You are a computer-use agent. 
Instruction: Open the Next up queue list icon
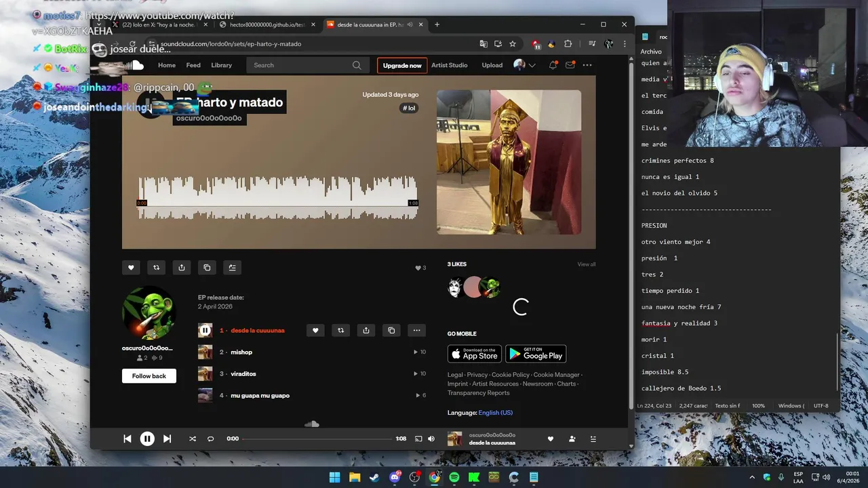coord(593,439)
